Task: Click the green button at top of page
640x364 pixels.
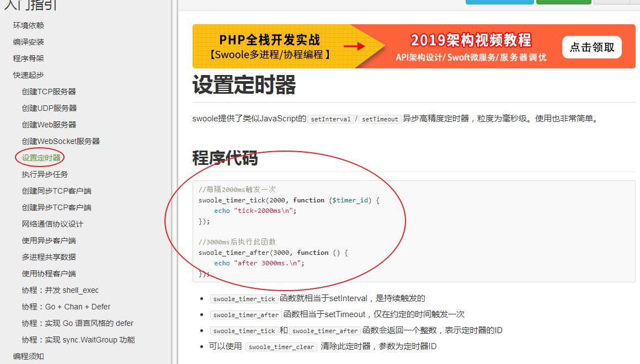Action: pos(564,2)
